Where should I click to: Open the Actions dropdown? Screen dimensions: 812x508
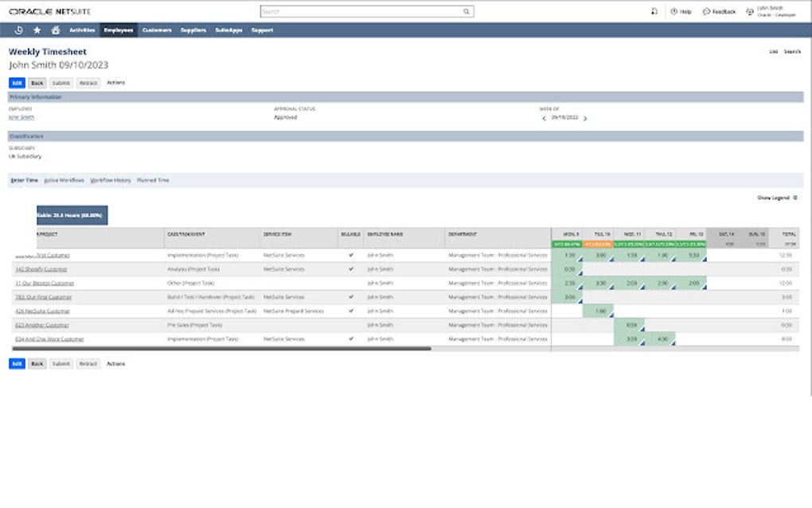coord(116,83)
